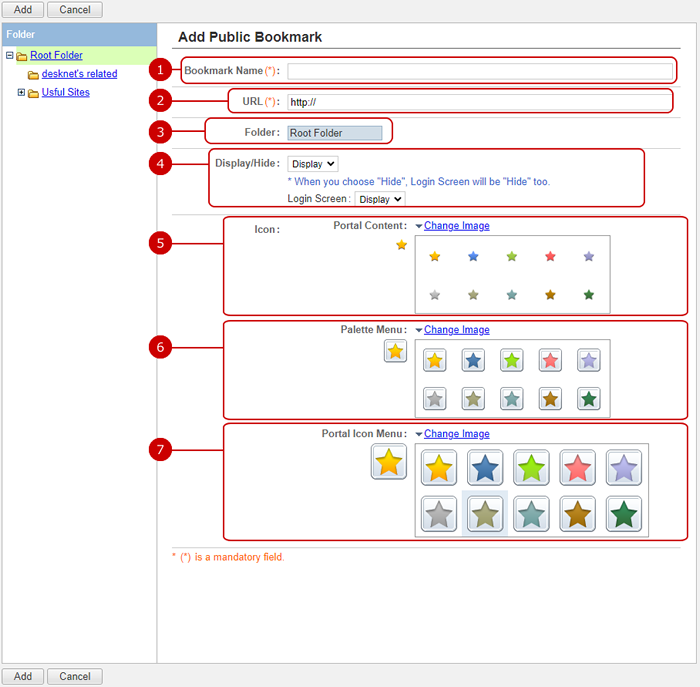The width and height of the screenshot is (700, 687).
Task: Collapse the Root Folder tree node
Action: (x=9, y=55)
